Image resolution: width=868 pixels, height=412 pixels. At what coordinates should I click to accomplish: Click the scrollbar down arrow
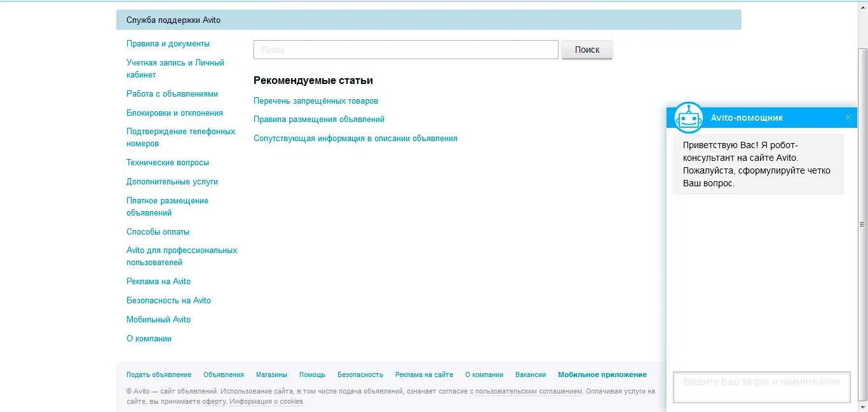(x=862, y=407)
